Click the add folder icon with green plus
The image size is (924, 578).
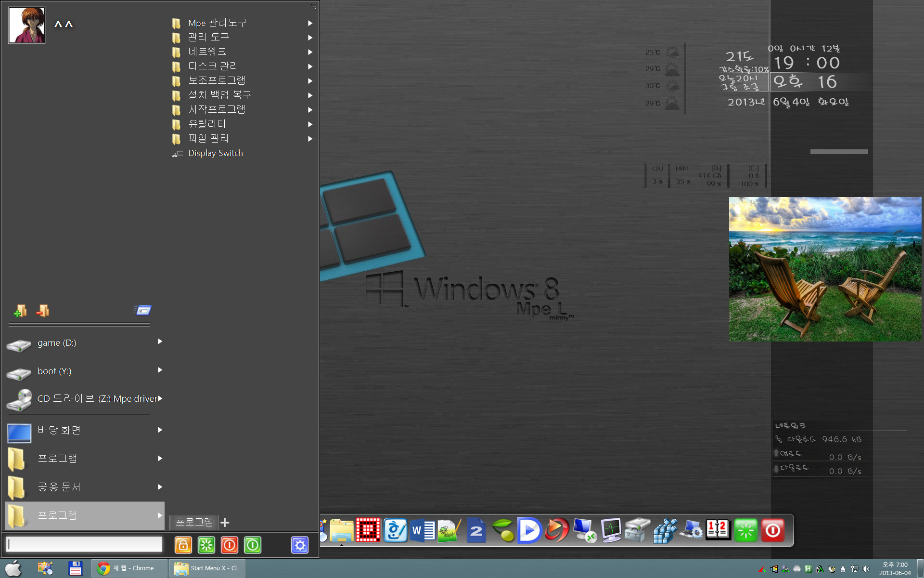click(x=20, y=311)
